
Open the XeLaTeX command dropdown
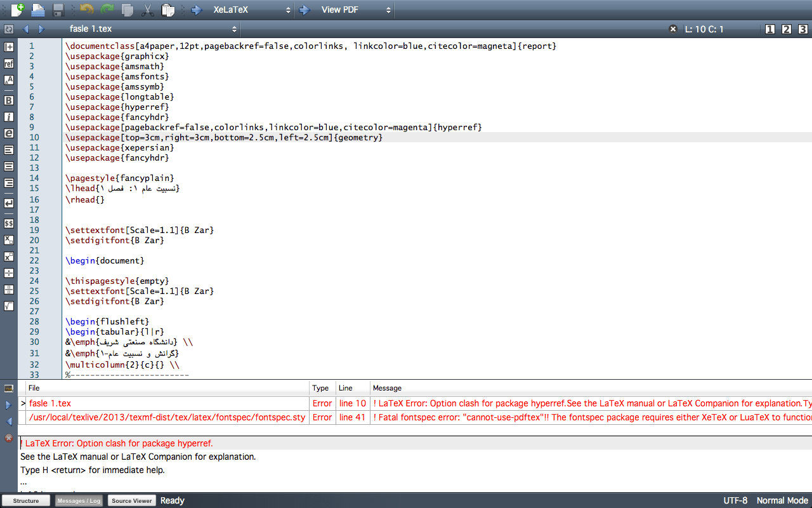(287, 10)
